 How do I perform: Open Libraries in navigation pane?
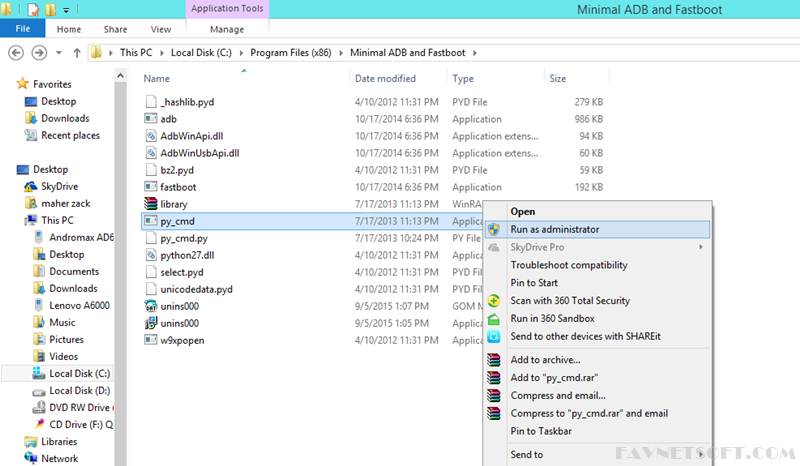[x=59, y=442]
